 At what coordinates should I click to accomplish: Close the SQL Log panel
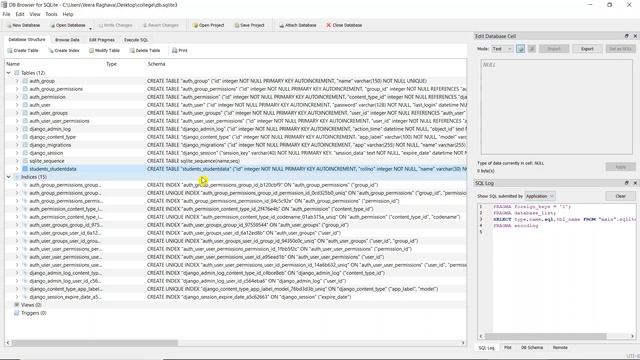click(x=635, y=183)
